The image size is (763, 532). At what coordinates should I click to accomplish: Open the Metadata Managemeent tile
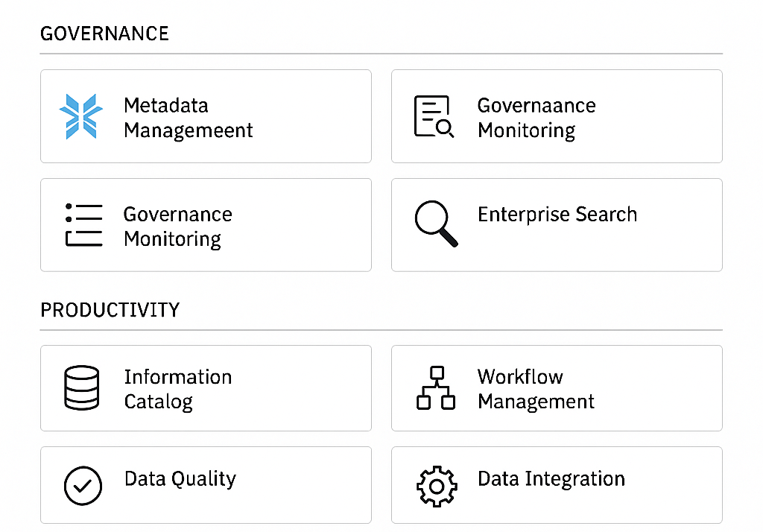click(x=206, y=116)
